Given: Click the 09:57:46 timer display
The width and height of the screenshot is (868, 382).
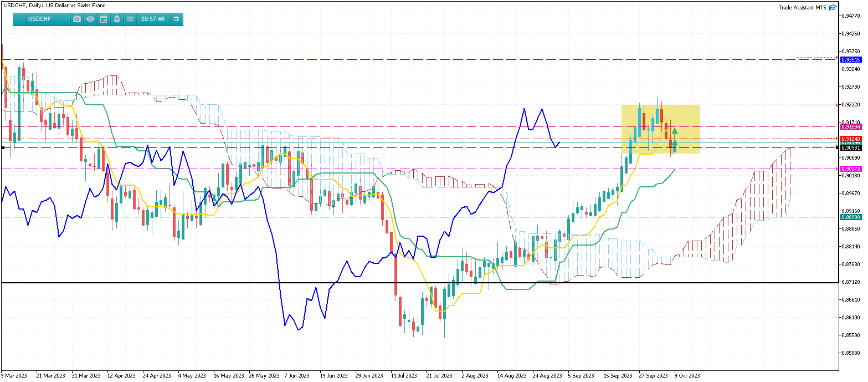Looking at the screenshot, I should click(152, 19).
